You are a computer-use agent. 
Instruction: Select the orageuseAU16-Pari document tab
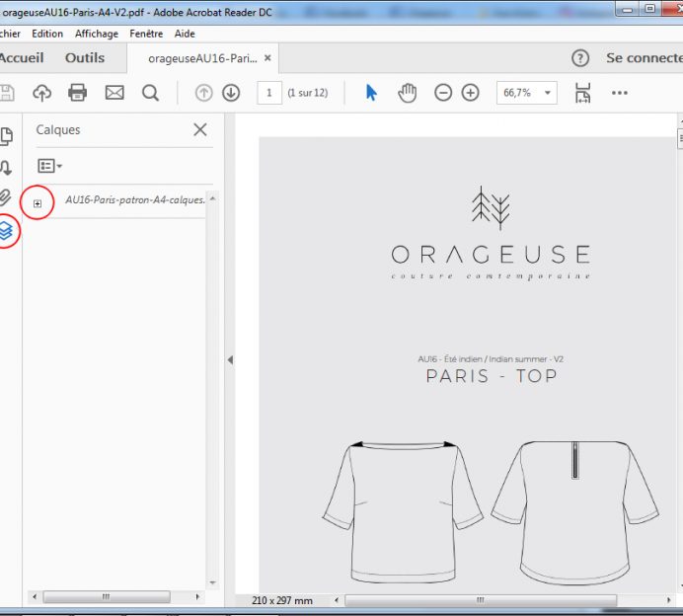(202, 58)
